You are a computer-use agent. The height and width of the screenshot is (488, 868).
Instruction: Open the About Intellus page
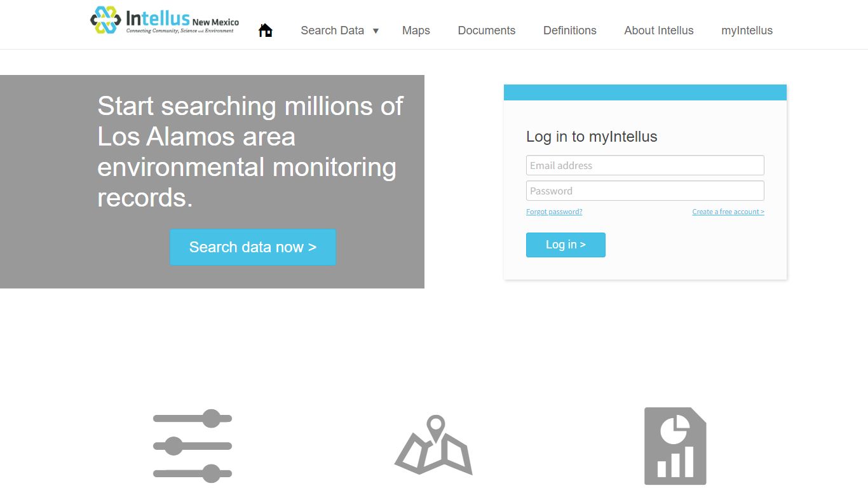coord(659,30)
